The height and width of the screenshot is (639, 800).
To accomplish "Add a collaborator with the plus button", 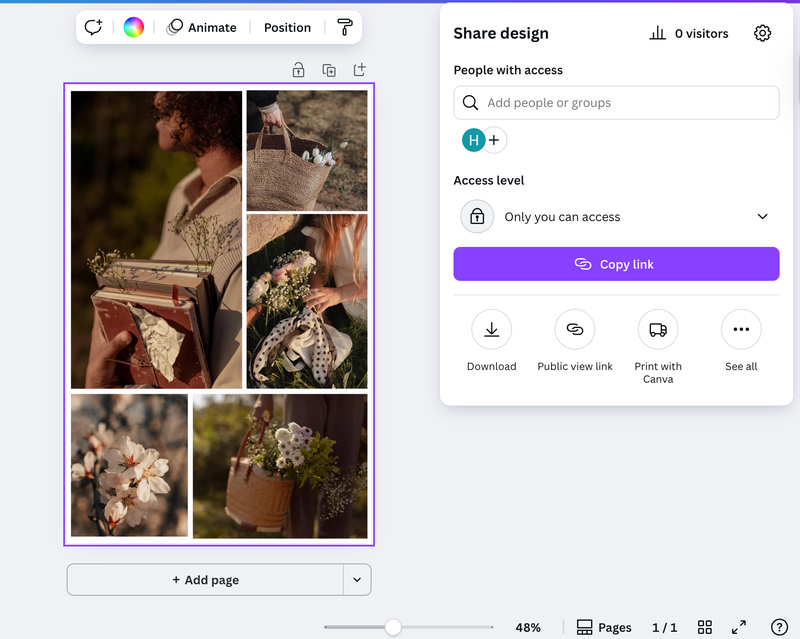I will [494, 141].
